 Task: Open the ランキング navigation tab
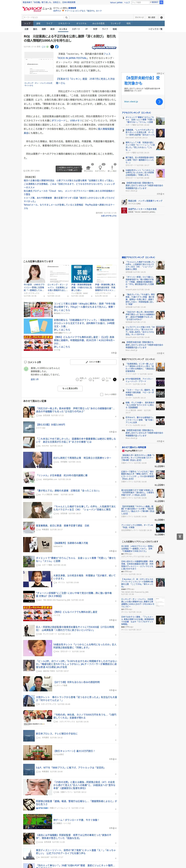coord(115,24)
